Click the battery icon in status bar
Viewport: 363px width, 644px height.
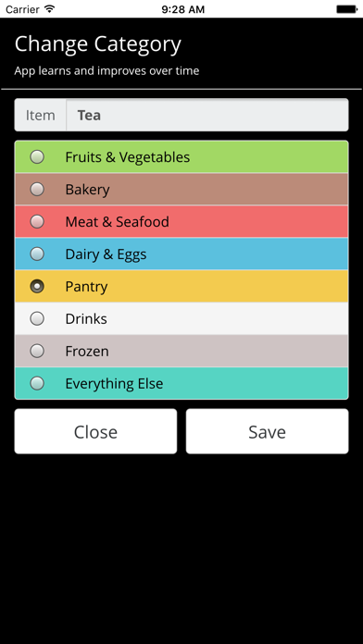coord(346,9)
